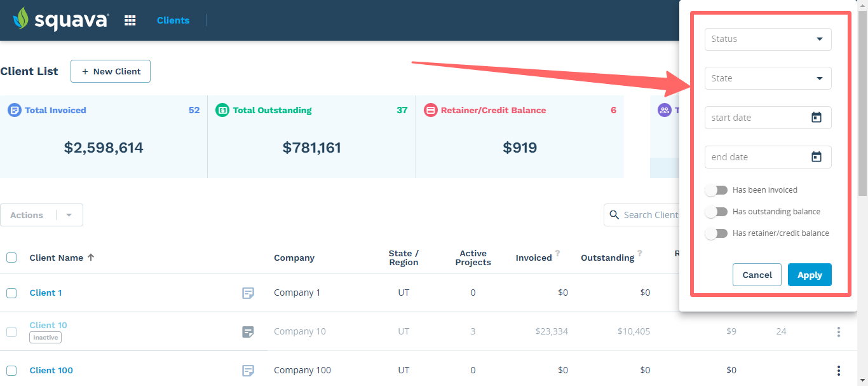Enable the Has outstanding balance toggle
Screen dimensions: 868x386
(716, 211)
